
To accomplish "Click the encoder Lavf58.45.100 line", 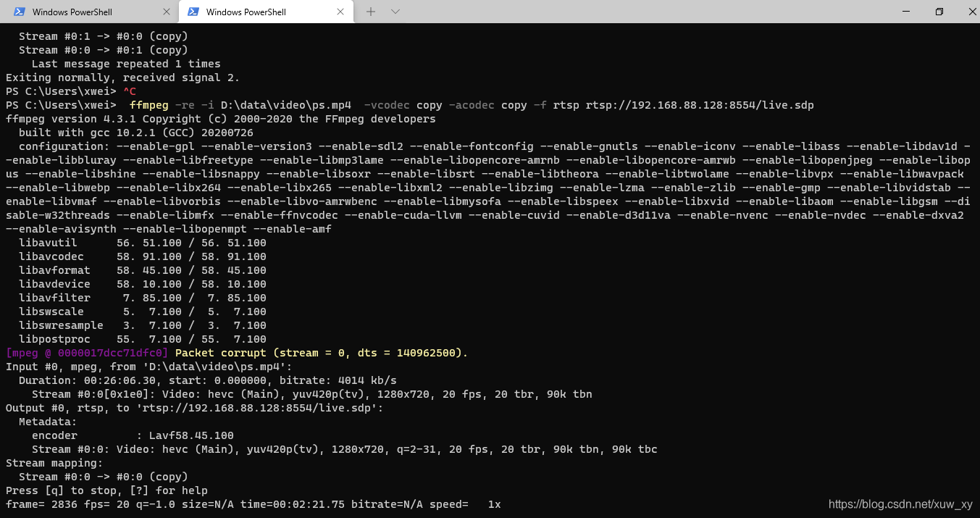I will click(133, 435).
